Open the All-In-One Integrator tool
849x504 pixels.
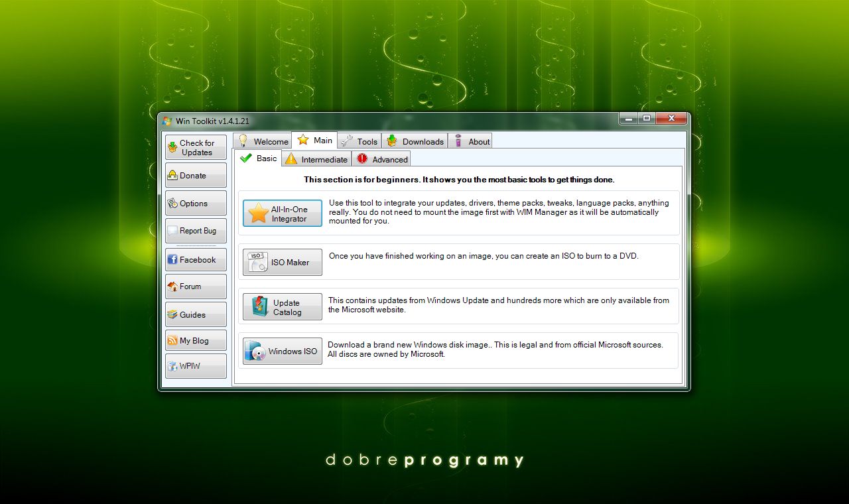click(283, 214)
